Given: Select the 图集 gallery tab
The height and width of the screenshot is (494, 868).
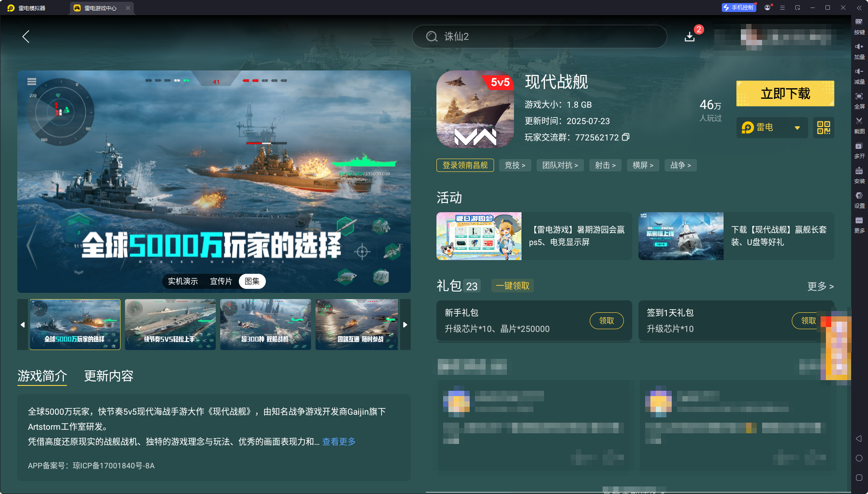Looking at the screenshot, I should 252,281.
